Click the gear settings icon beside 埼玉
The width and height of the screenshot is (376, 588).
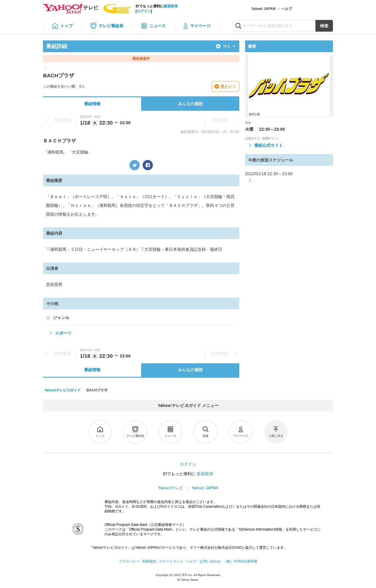[x=218, y=46]
